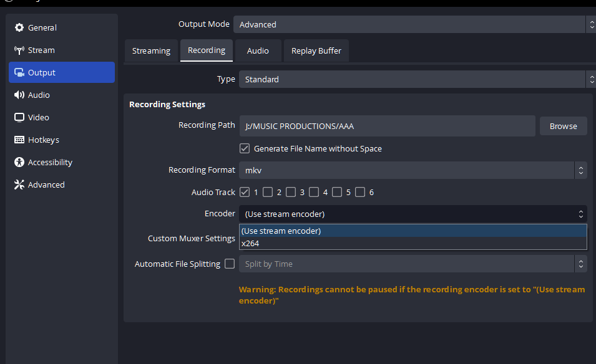Toggle Automatic File Splitting on
The height and width of the screenshot is (364, 596).
click(230, 264)
